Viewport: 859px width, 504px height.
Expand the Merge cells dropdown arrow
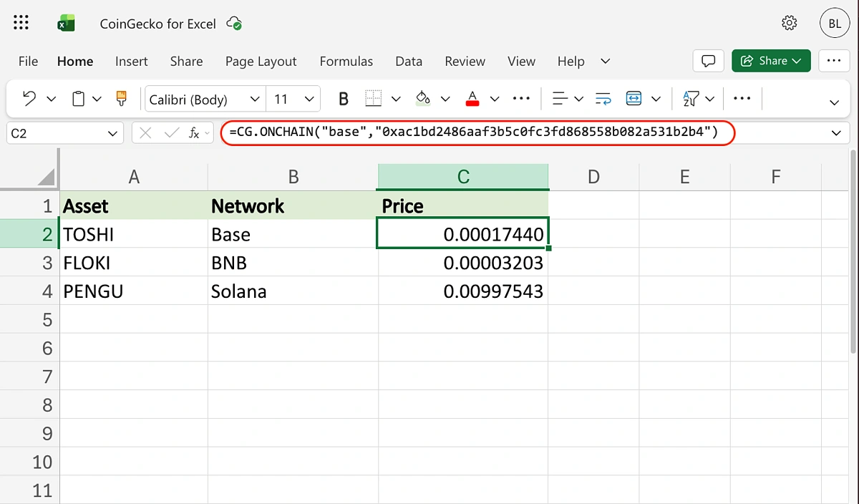(656, 99)
